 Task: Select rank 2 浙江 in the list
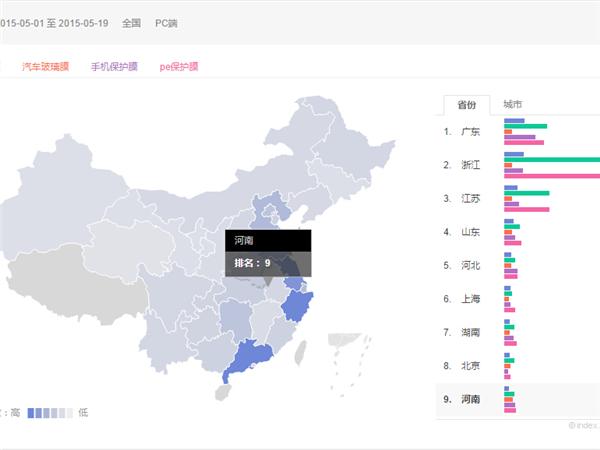[x=470, y=165]
